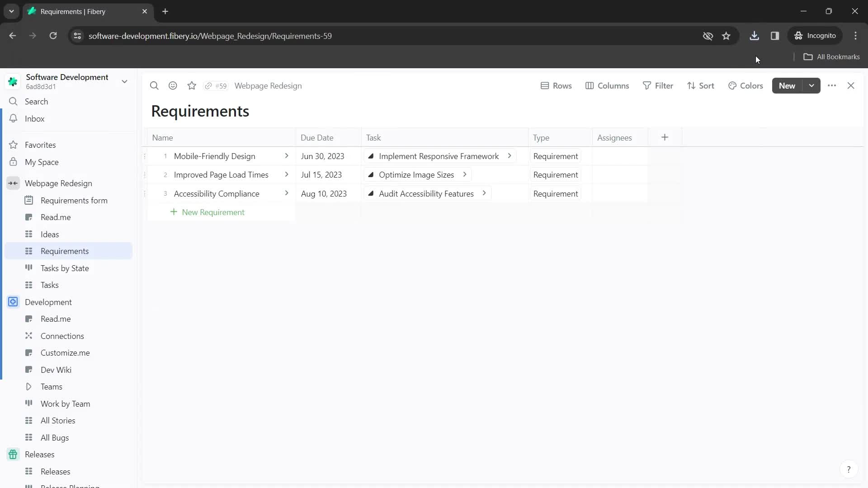Open browser downloads icon
This screenshot has width=868, height=488.
[754, 36]
